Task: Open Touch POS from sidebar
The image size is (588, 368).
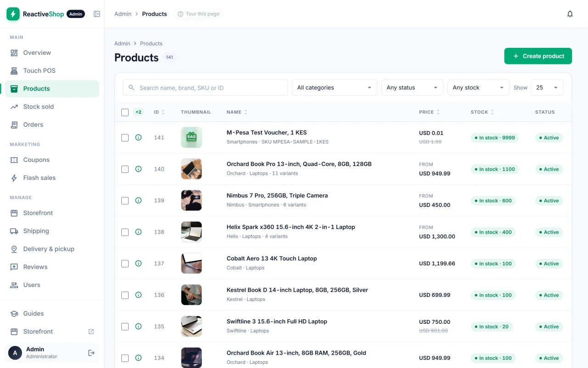Action: 52,70
